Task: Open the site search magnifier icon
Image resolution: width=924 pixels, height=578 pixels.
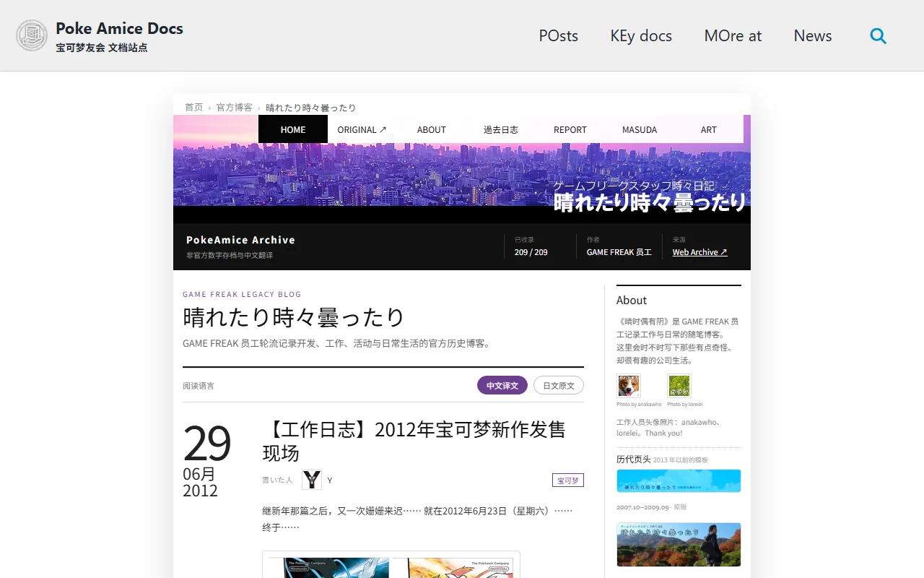Action: click(x=878, y=35)
